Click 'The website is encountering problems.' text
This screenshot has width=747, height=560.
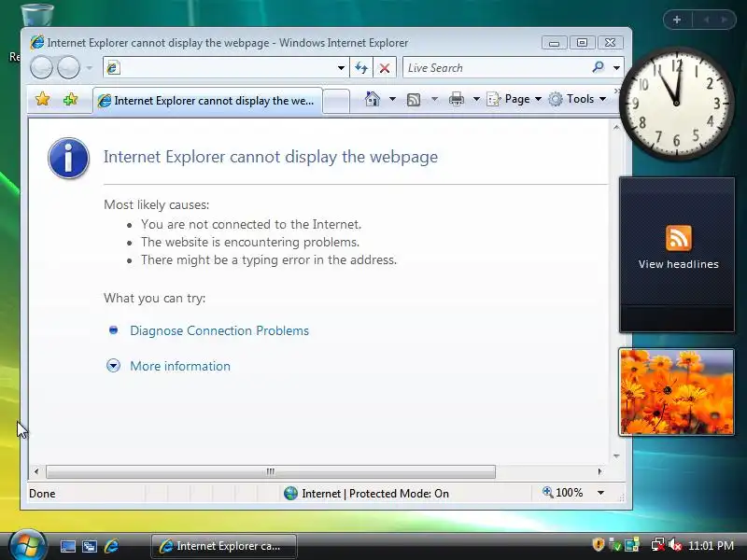(250, 242)
